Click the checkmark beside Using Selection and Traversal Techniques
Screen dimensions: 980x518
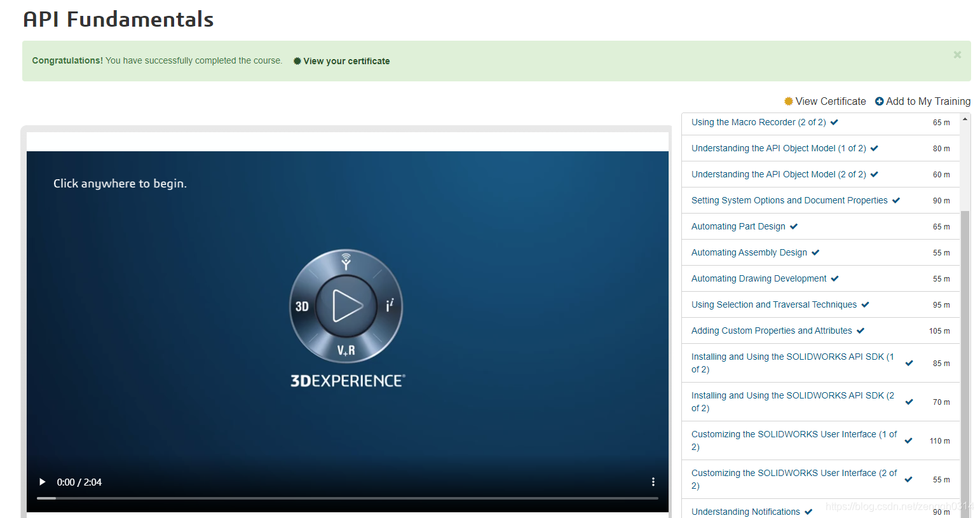865,304
